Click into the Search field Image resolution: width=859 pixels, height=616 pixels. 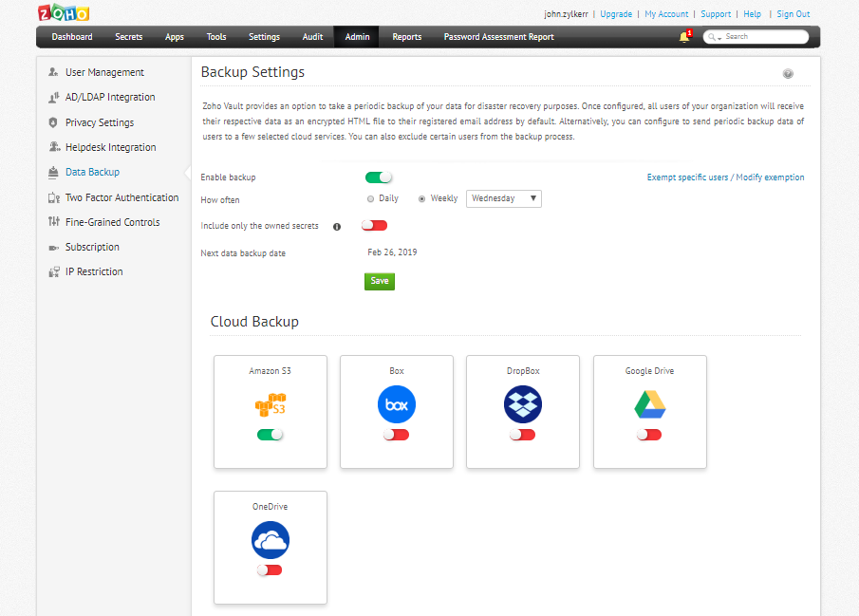coord(756,37)
